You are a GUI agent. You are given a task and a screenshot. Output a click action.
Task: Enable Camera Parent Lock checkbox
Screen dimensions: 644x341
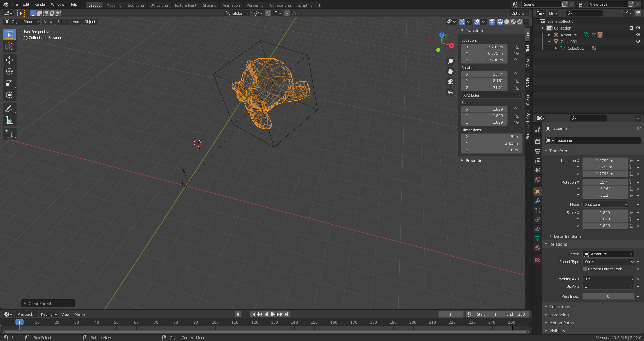click(585, 269)
